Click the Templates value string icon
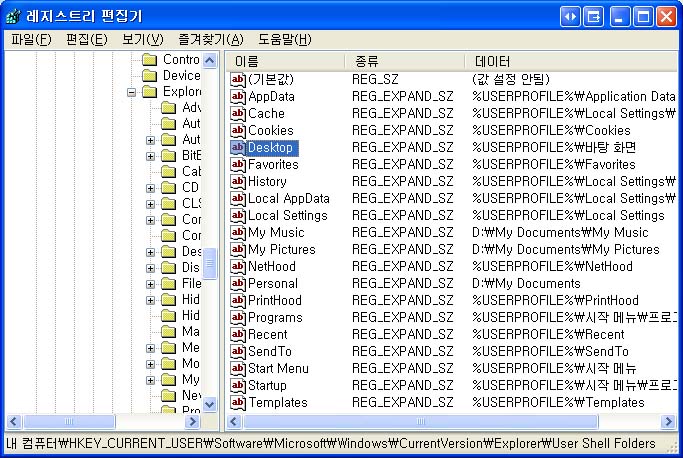This screenshot has height=458, width=683. point(237,402)
